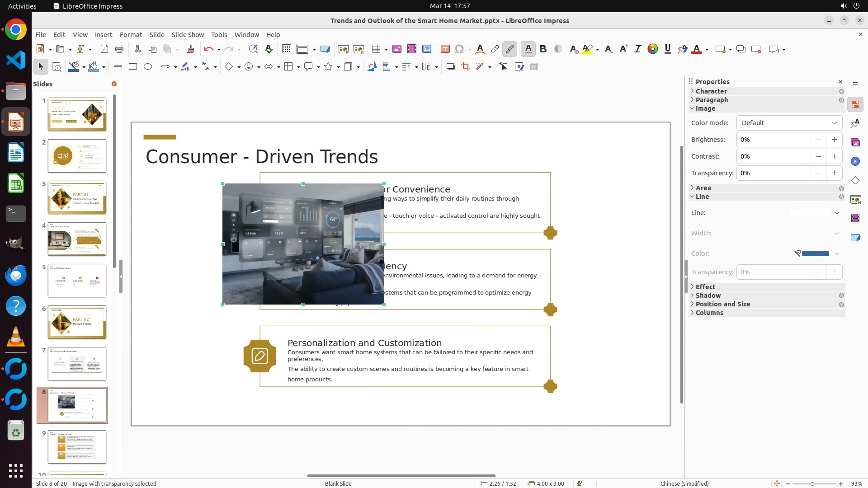Select the Crop Image tool
The width and height of the screenshot is (868, 488).
(x=465, y=67)
